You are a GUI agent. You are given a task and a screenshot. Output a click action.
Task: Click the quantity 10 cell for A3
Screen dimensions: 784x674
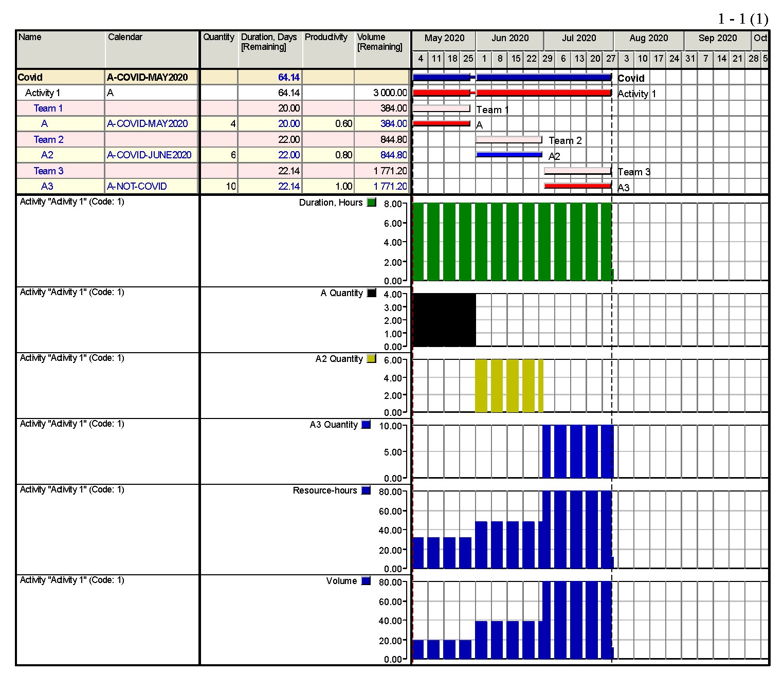coord(219,187)
